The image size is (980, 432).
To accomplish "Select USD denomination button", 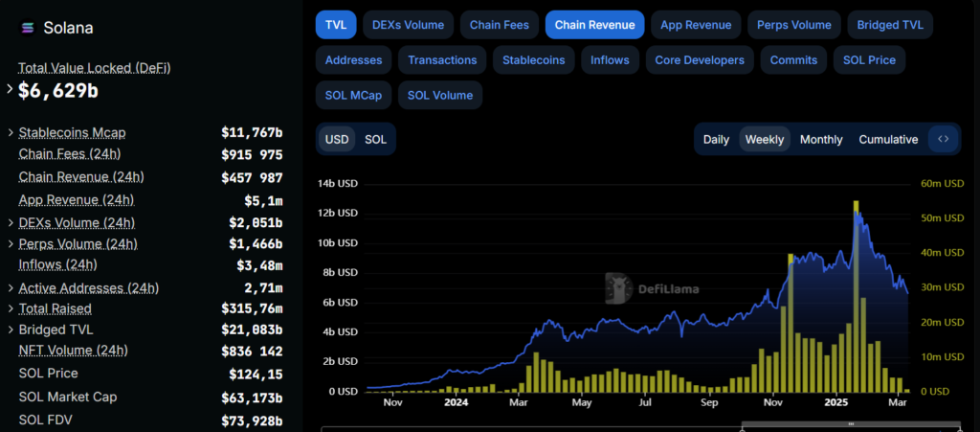I will [337, 139].
